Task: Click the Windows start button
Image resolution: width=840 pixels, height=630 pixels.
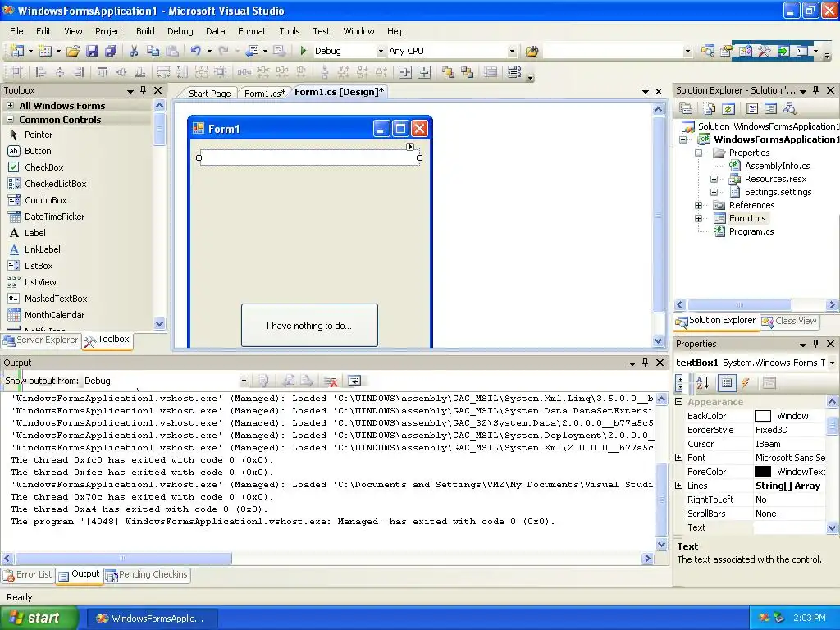Action: pos(39,619)
